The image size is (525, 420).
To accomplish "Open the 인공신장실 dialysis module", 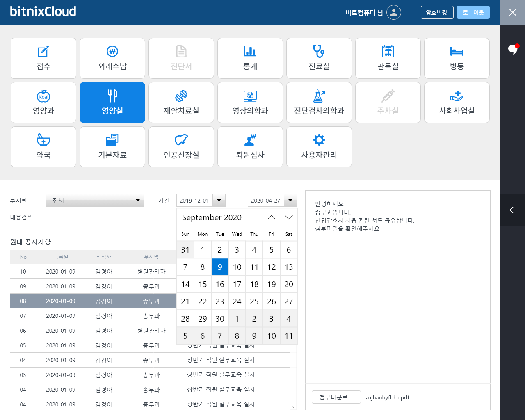I will [x=181, y=147].
